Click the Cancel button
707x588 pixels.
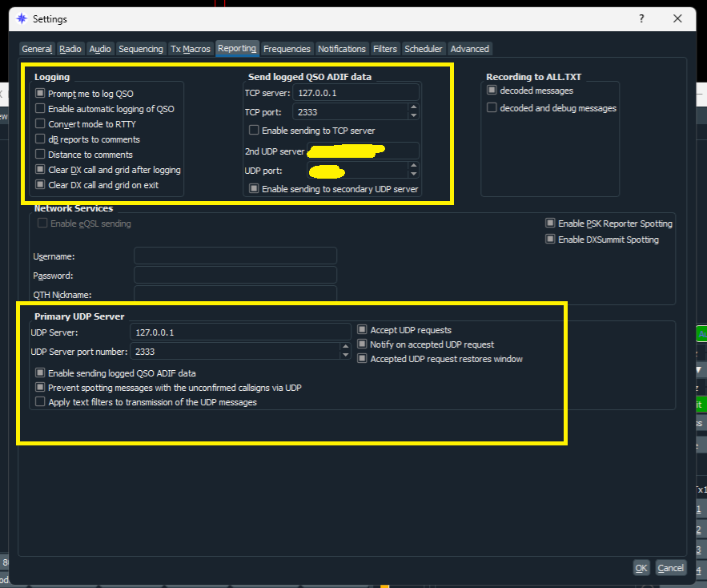tap(670, 568)
